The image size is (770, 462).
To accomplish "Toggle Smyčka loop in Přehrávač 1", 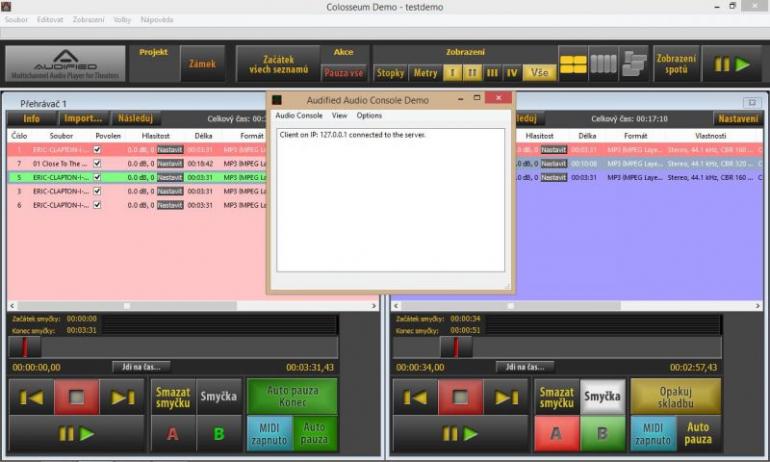I will click(219, 396).
